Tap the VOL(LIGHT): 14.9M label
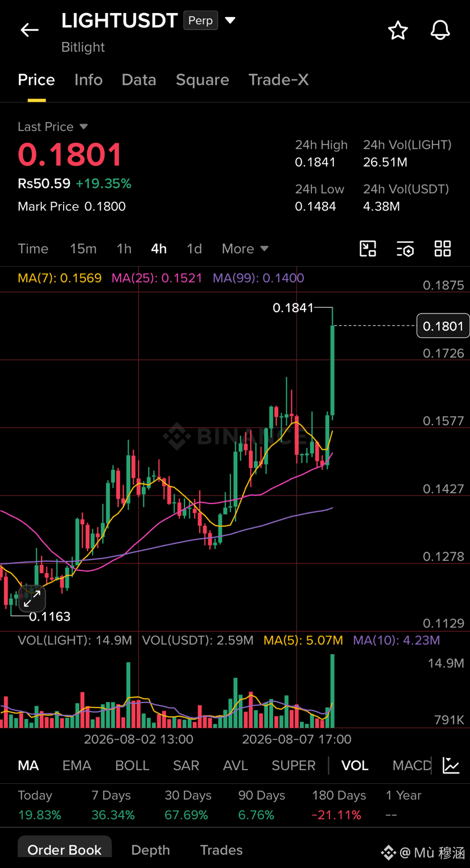This screenshot has height=868, width=470. click(75, 640)
